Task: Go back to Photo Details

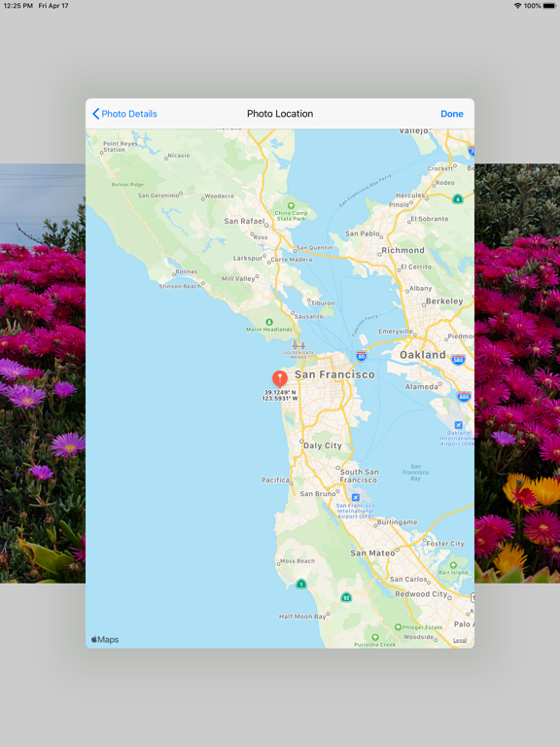Action: coord(124,114)
